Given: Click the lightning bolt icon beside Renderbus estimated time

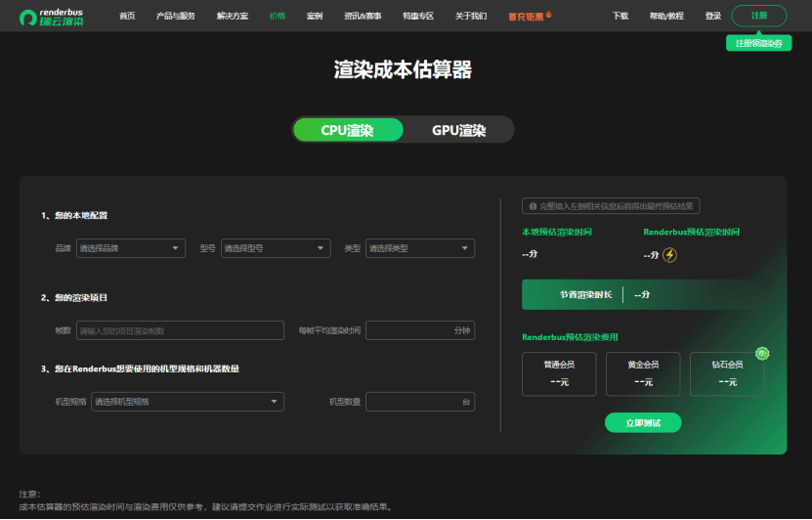Looking at the screenshot, I should click(669, 255).
